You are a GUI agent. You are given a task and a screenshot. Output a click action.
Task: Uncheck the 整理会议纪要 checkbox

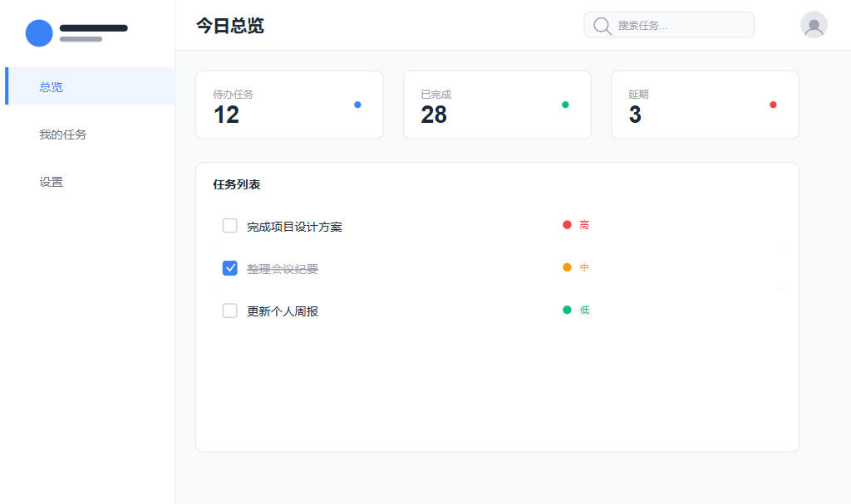[230, 267]
